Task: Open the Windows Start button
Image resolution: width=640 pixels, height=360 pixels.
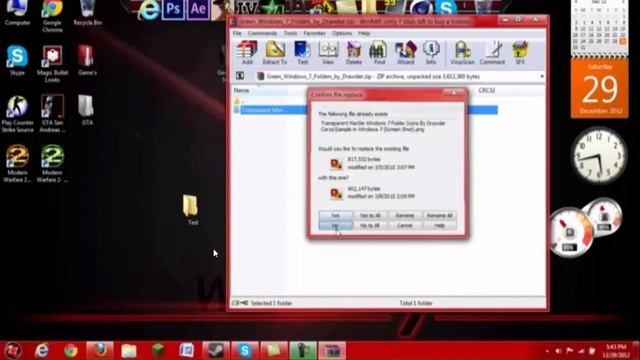Action: [13, 351]
